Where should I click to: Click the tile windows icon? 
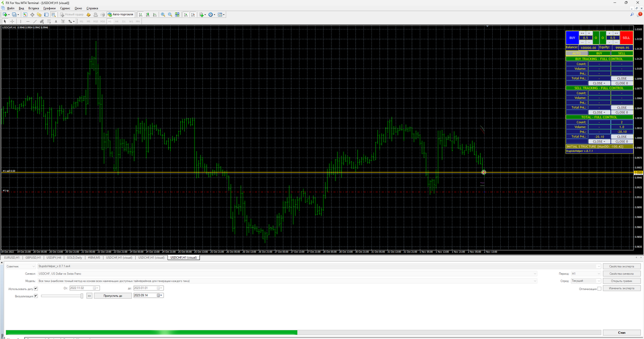click(x=177, y=14)
